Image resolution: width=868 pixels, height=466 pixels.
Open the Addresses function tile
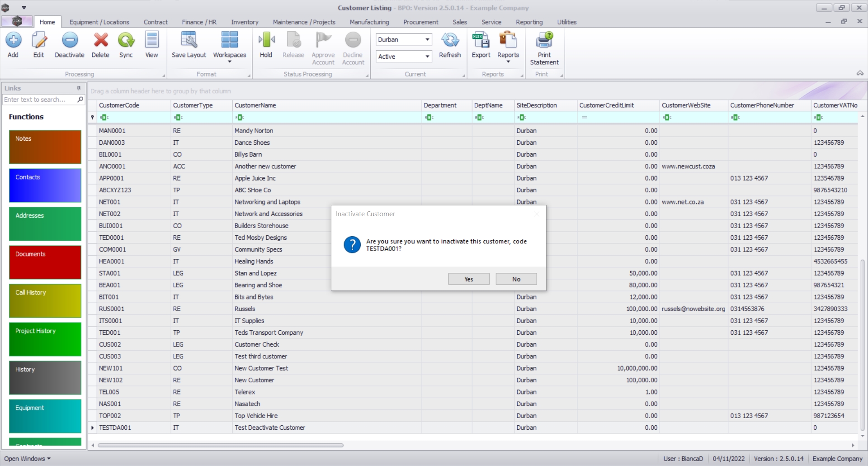pyautogui.click(x=45, y=224)
